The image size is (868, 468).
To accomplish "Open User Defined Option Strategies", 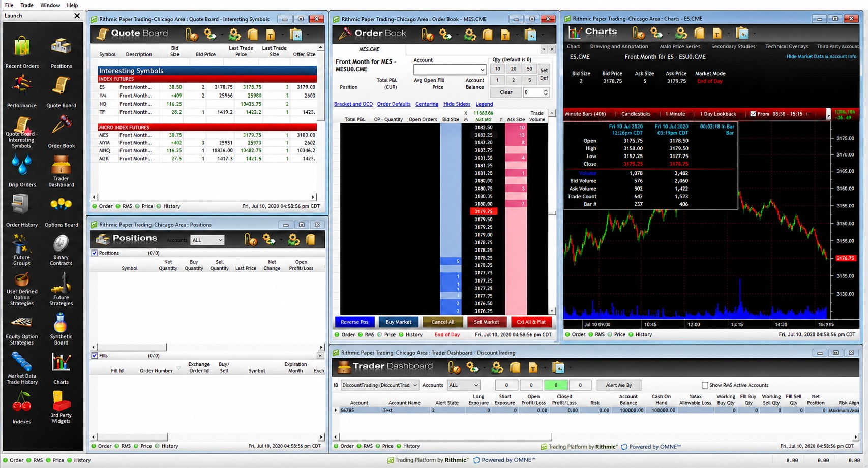I will click(x=22, y=290).
